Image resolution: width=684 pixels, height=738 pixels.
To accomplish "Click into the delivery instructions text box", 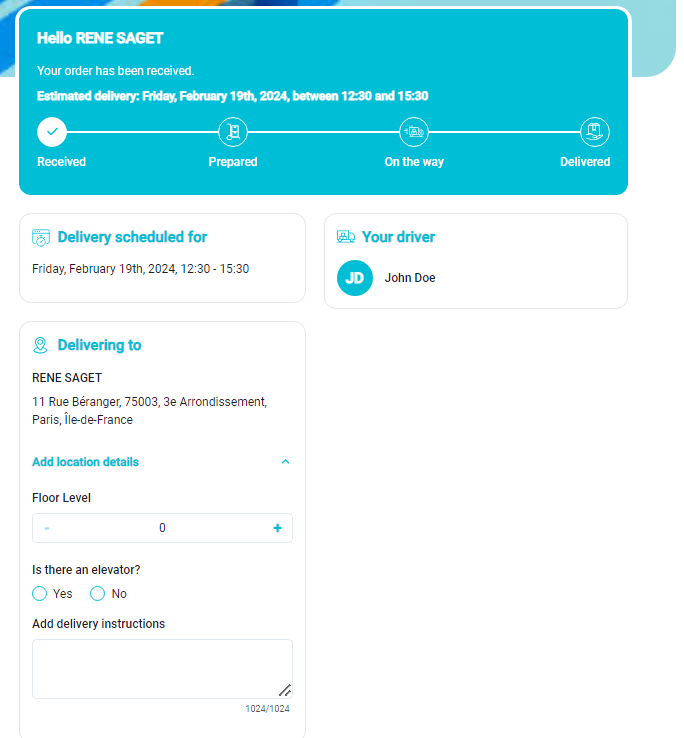I will coord(162,669).
